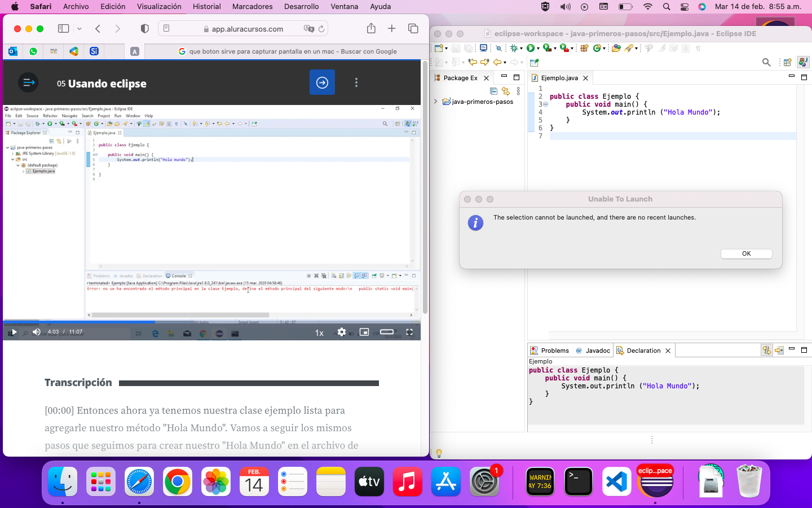
Task: Click OK in Unable To Launch dialog
Action: (x=746, y=253)
